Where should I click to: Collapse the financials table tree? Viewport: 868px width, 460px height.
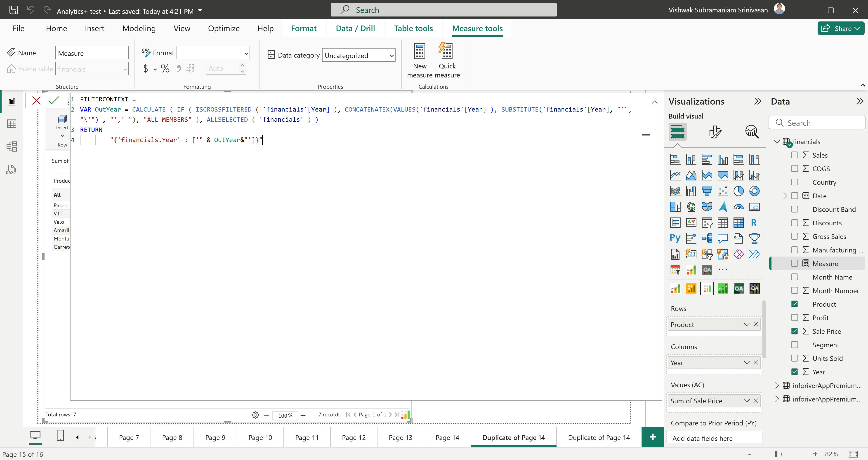pyautogui.click(x=777, y=141)
